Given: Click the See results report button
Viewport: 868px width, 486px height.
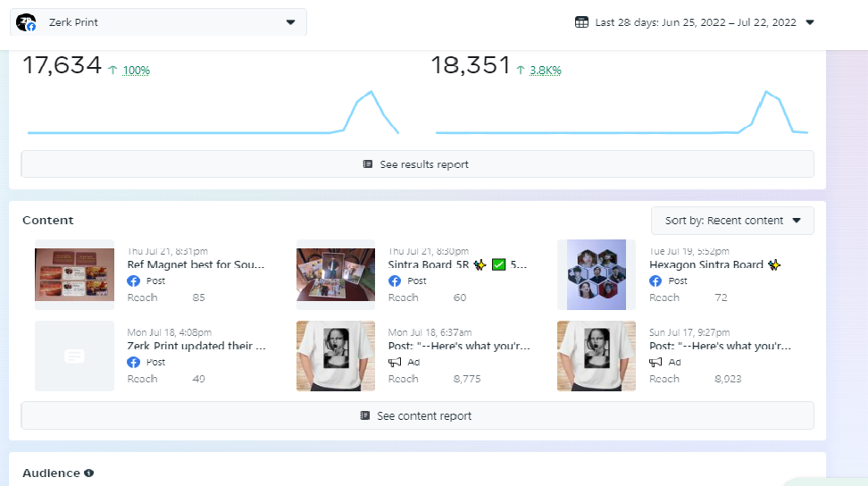Looking at the screenshot, I should pyautogui.click(x=417, y=163).
